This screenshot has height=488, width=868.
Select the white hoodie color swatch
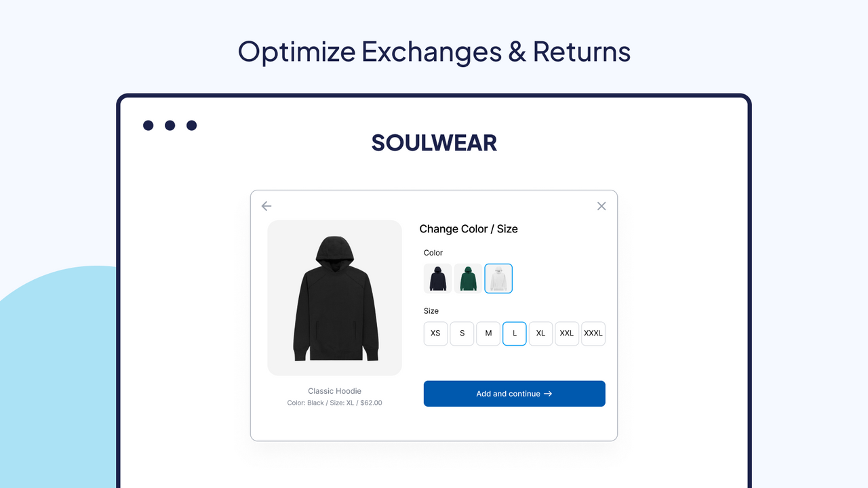point(498,278)
